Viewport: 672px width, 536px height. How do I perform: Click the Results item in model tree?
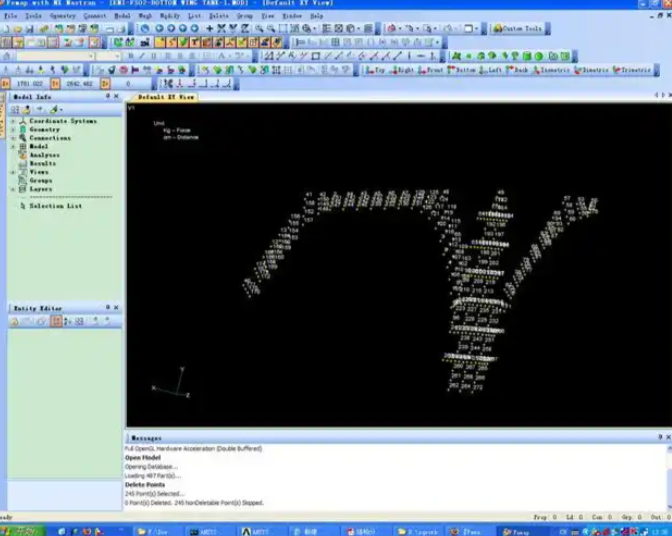pos(43,163)
